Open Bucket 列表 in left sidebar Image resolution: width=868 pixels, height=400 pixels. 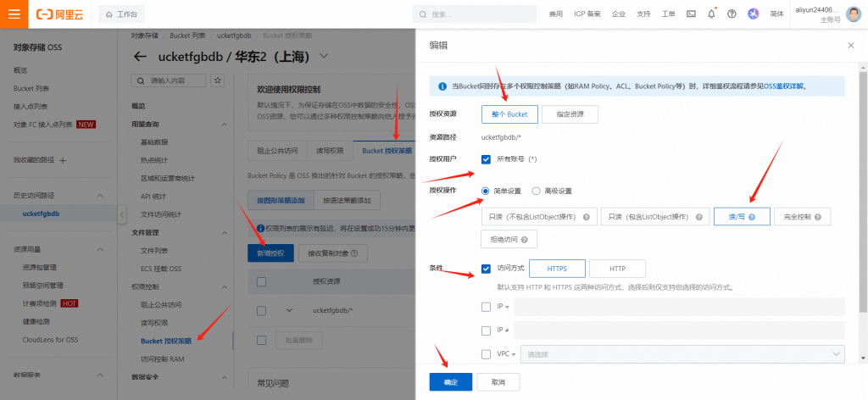(x=31, y=88)
